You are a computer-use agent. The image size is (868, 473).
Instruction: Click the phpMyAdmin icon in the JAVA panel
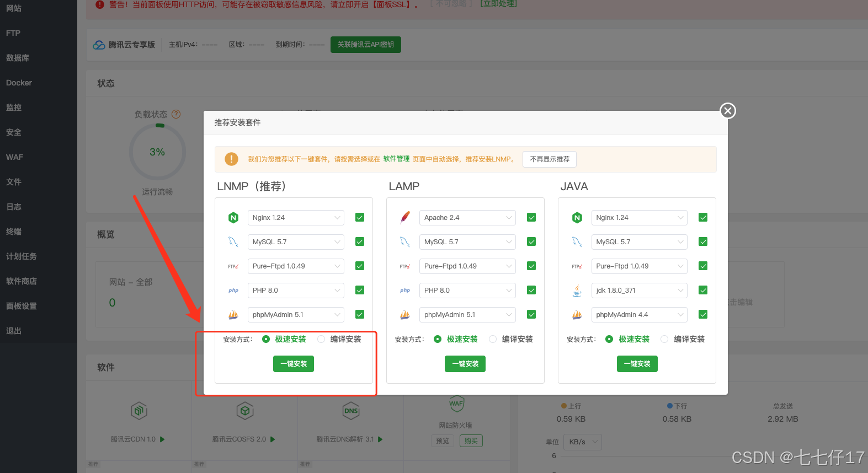click(577, 315)
